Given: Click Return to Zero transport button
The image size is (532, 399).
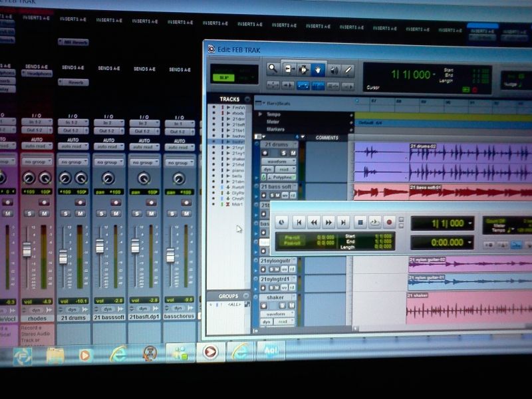Looking at the screenshot, I should (x=299, y=223).
